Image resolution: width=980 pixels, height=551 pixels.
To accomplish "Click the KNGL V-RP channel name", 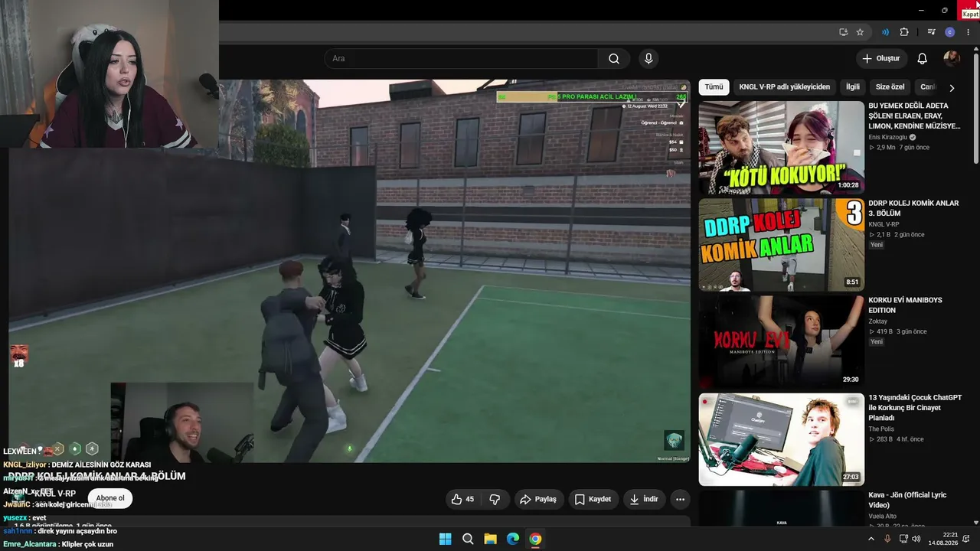I will (x=55, y=494).
